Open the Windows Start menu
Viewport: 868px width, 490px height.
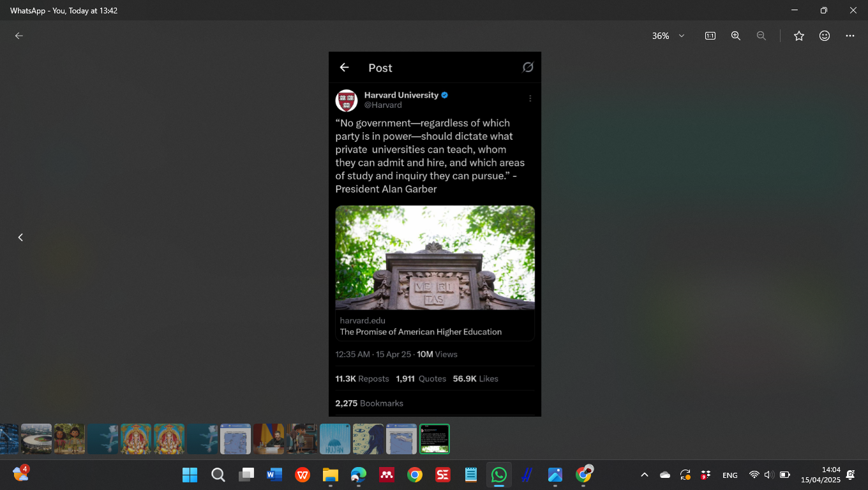point(190,475)
